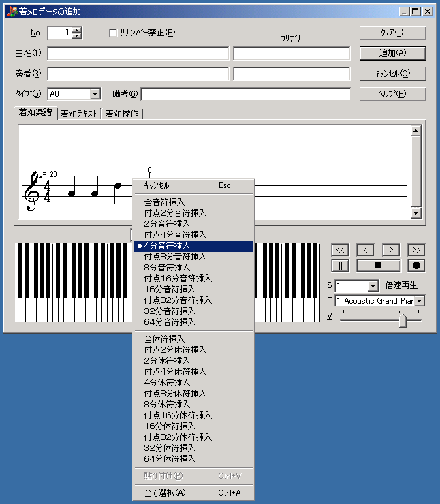Select 8分音符挿入 menu item

(193, 268)
